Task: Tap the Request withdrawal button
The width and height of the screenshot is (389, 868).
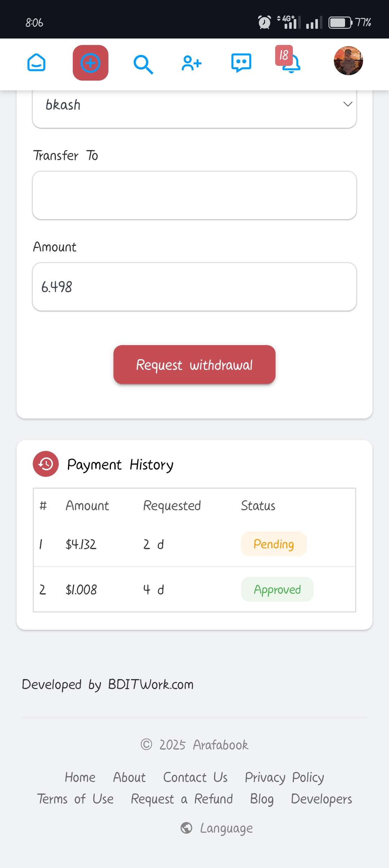Action: tap(194, 365)
